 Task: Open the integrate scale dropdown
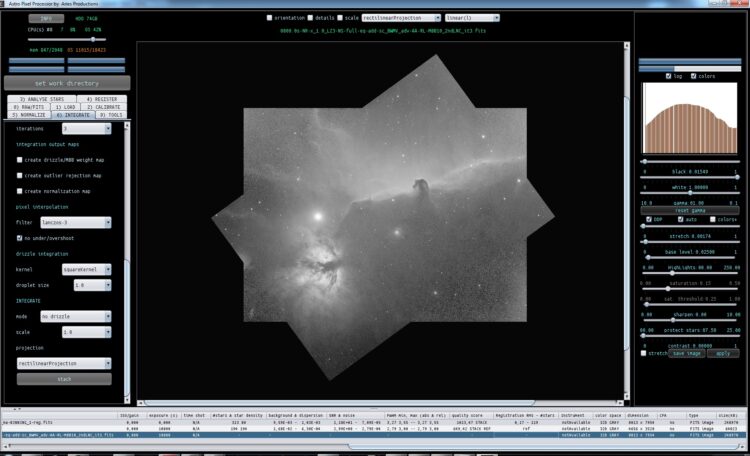tap(87, 332)
